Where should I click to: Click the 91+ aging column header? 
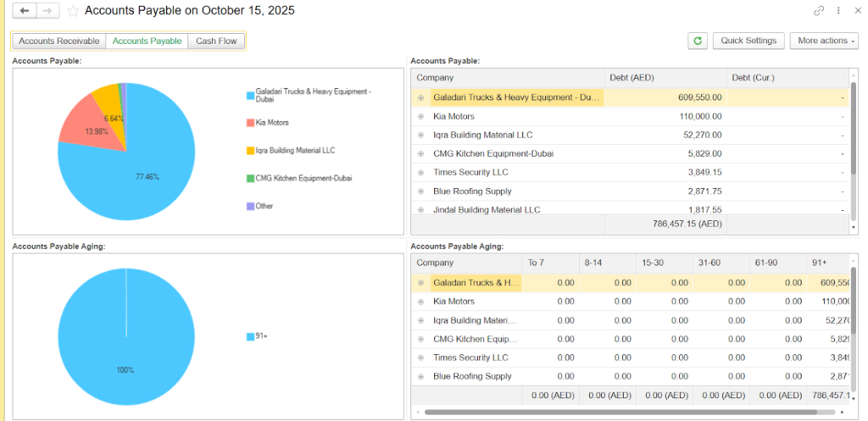tap(828, 263)
